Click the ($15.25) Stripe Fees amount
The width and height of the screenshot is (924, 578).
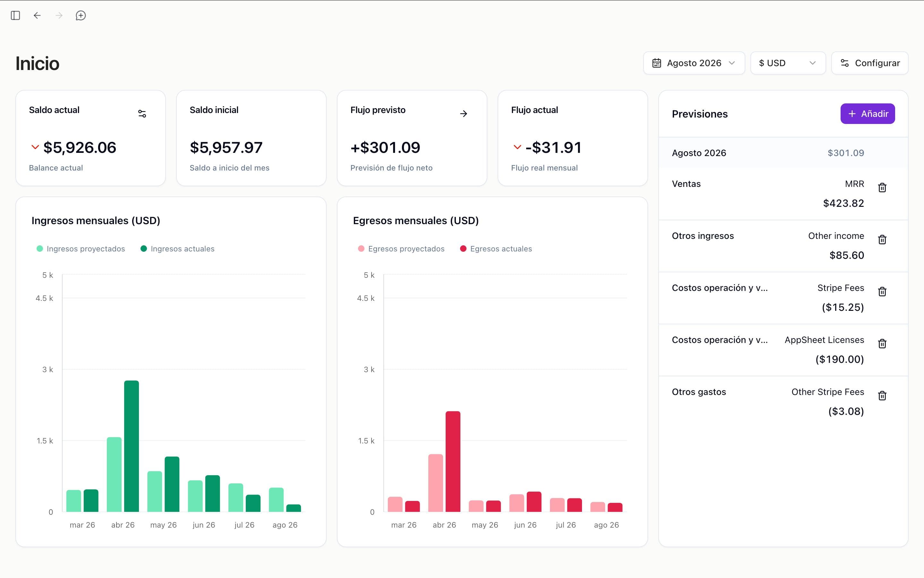click(843, 307)
